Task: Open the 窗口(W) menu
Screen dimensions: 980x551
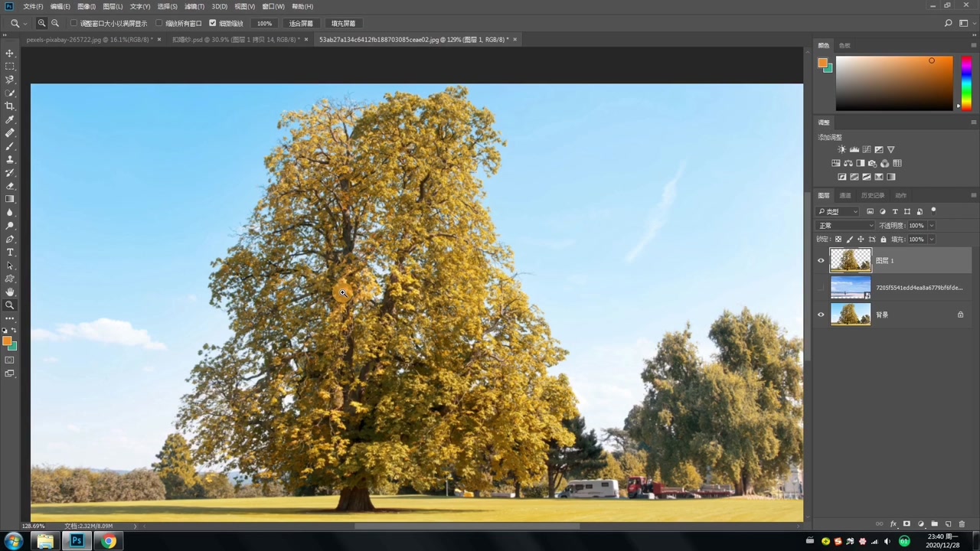Action: coord(273,6)
